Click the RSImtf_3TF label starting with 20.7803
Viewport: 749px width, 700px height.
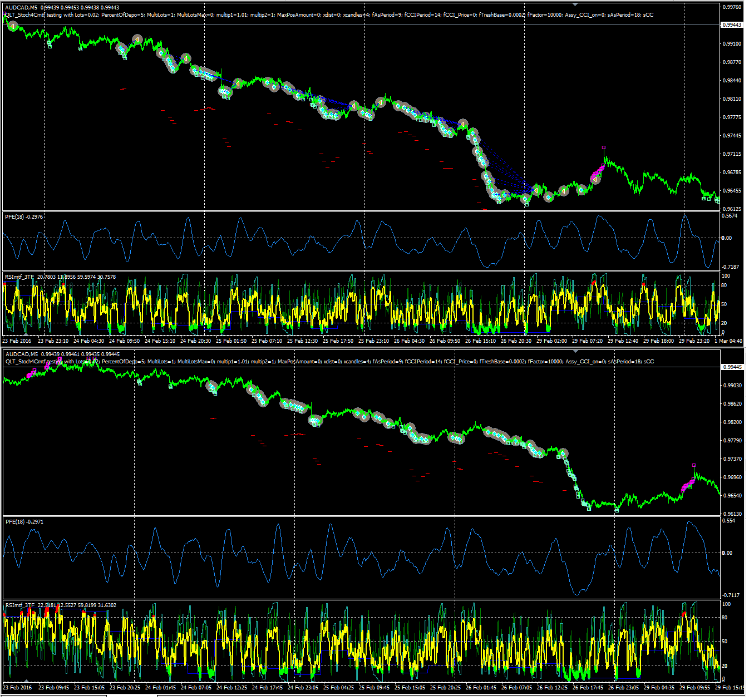[60, 277]
